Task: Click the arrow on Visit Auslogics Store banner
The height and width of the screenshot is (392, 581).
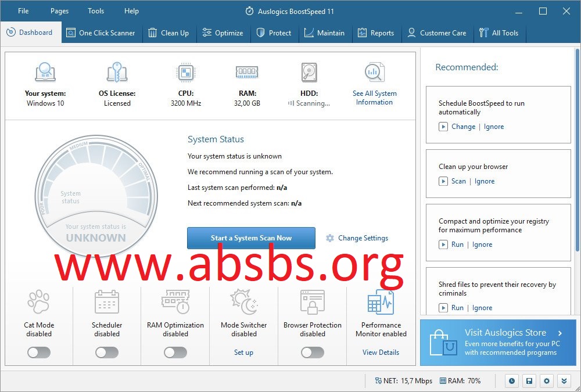Action: tap(560, 333)
